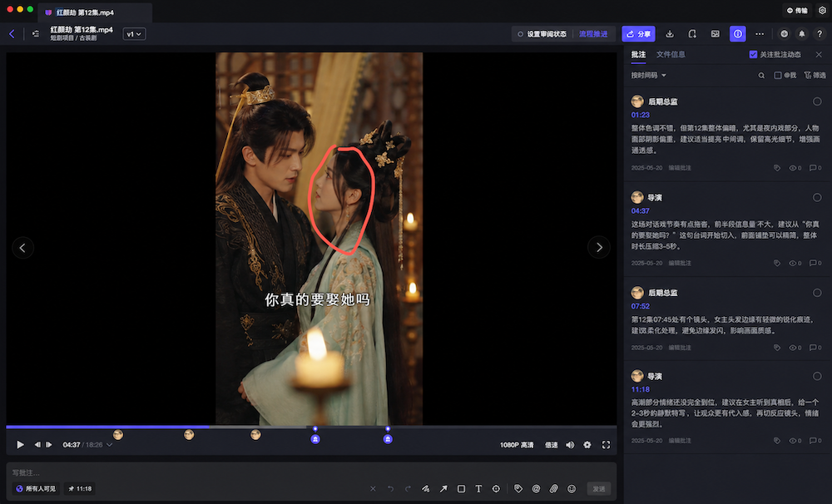
Task: Click the export-with-arrow icon beside download
Action: (692, 34)
